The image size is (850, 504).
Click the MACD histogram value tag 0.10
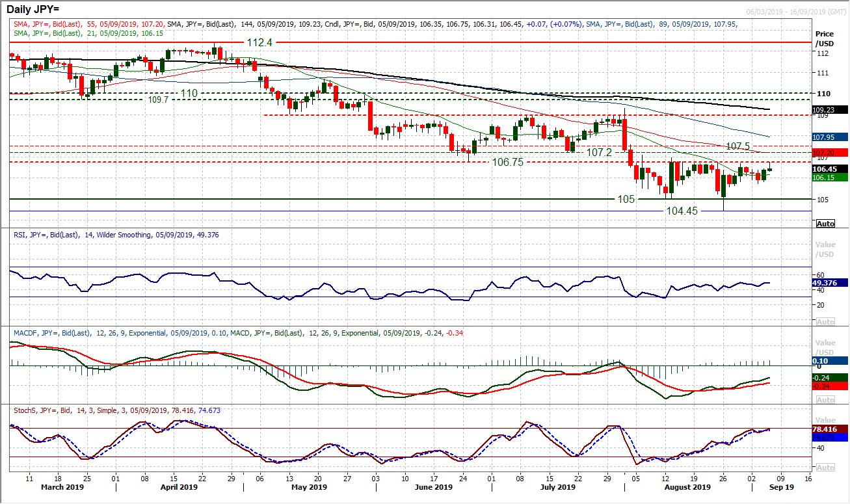(830, 360)
